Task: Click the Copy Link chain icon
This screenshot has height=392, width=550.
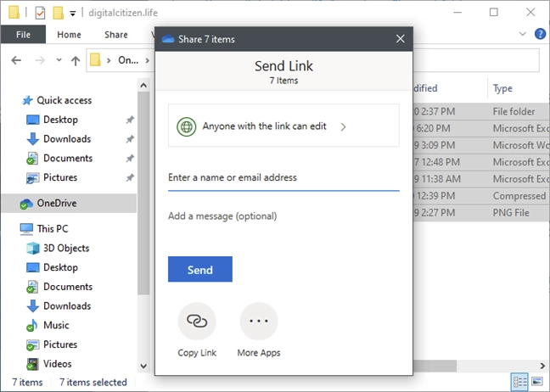Action: coord(197,321)
